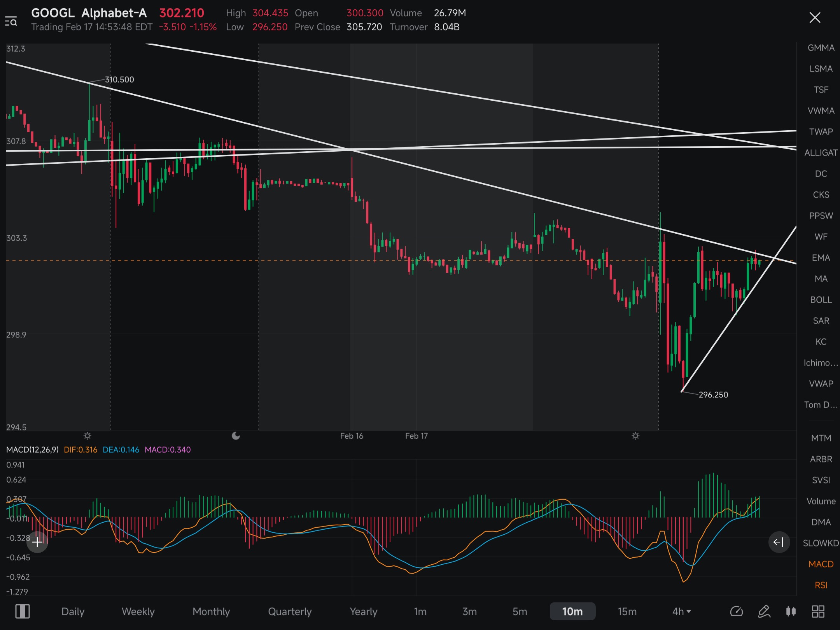Open the grid layout icon
Screen dimensions: 840x630
[x=818, y=611]
